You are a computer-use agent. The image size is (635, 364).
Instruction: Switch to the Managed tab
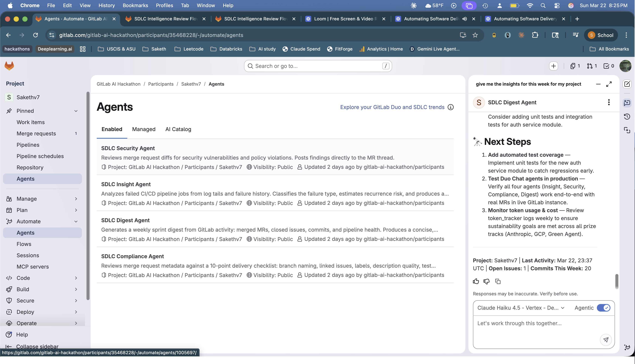pos(144,129)
